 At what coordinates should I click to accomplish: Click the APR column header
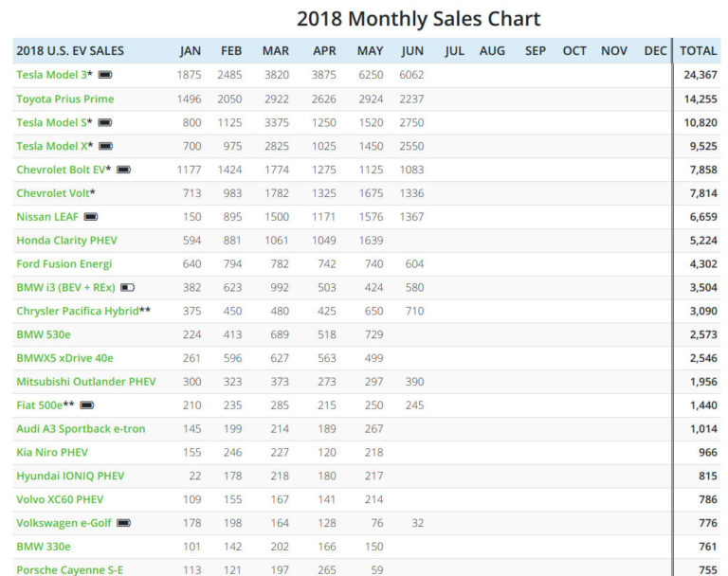(324, 51)
